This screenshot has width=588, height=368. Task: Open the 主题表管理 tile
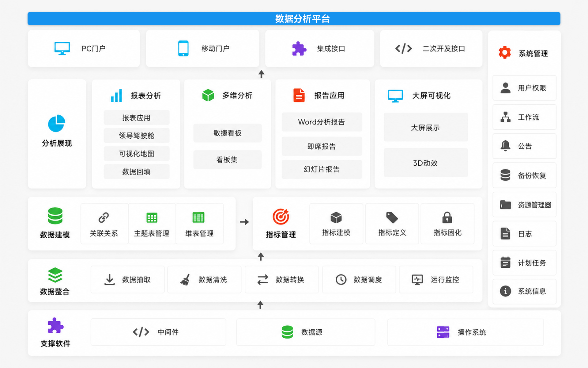click(152, 224)
